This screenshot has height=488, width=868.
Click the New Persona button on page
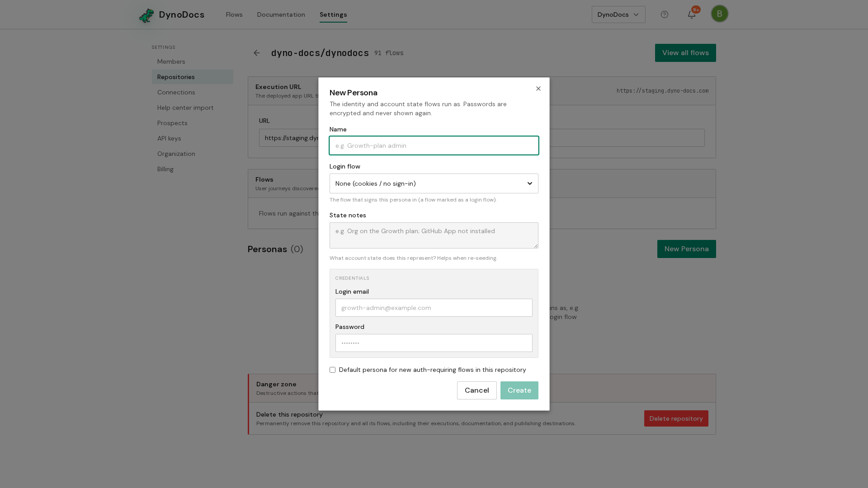[686, 249]
